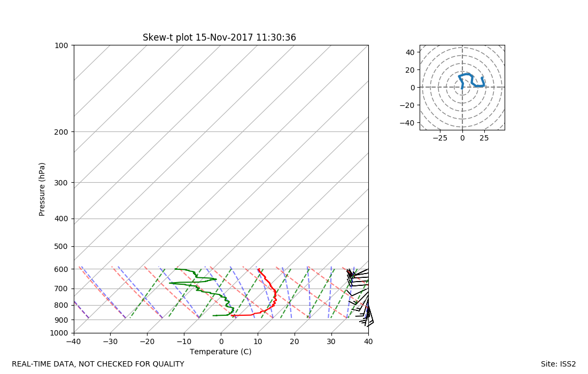Click the hodograph's −25 horizontal-axis tick

click(440, 138)
